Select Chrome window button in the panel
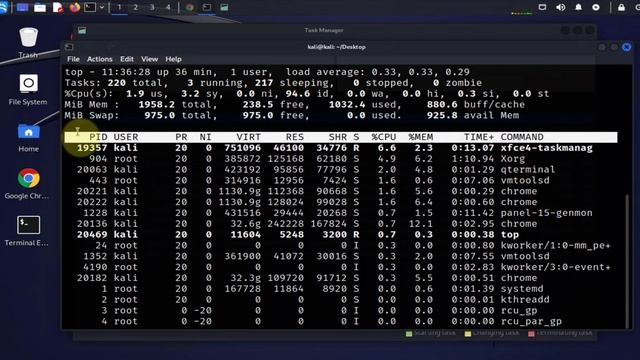This screenshot has width=640, height=360. click(189, 7)
